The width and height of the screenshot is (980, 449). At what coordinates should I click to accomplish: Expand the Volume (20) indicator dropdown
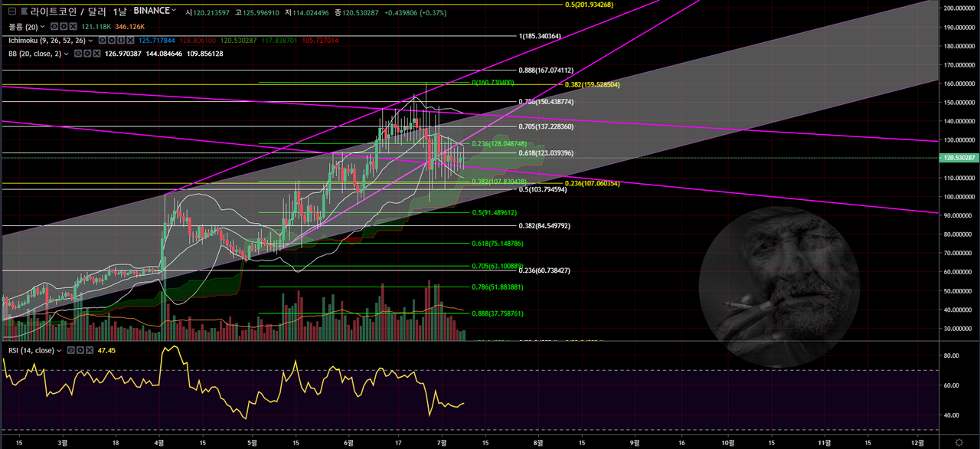(x=43, y=27)
